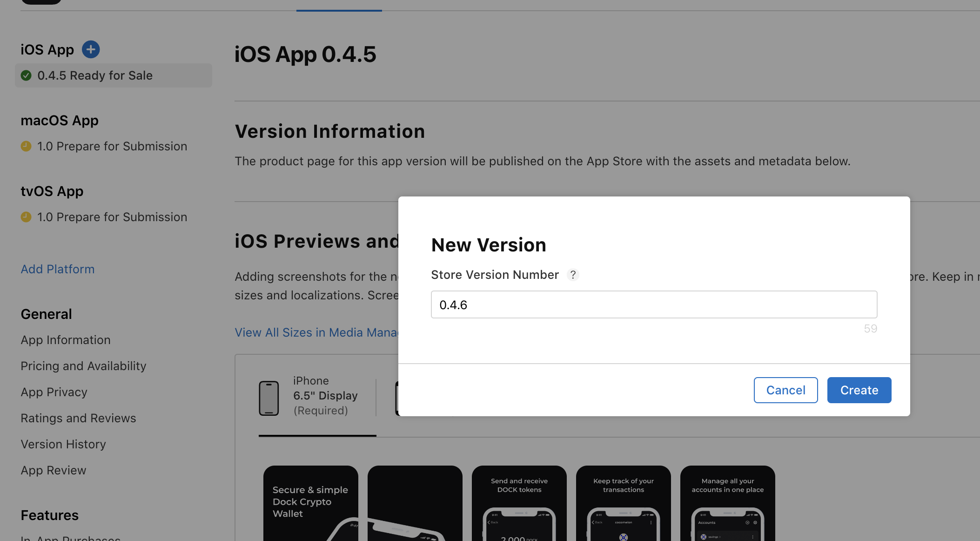Click the Send and receive DOCK tokens screenshot
Image resolution: width=980 pixels, height=541 pixels.
[x=519, y=503]
